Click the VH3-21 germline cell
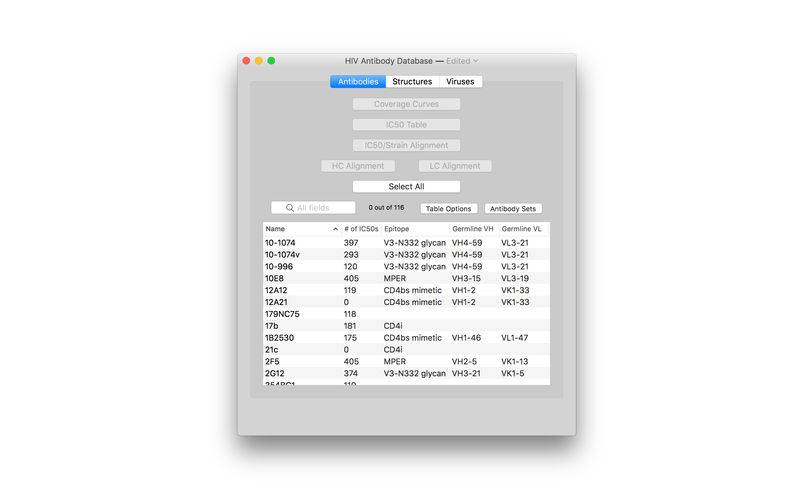 click(466, 373)
